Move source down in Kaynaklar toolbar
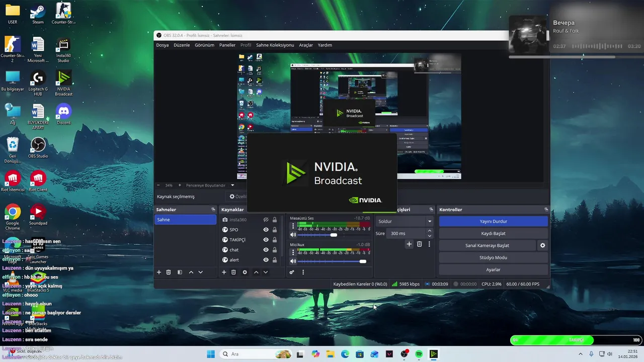This screenshot has width=644, height=362. tap(265, 272)
